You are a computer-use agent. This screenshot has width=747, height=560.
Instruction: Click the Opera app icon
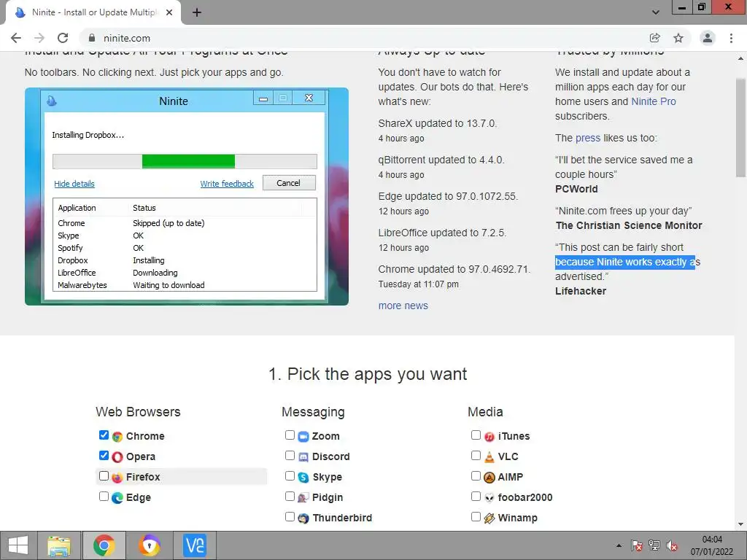pos(117,456)
